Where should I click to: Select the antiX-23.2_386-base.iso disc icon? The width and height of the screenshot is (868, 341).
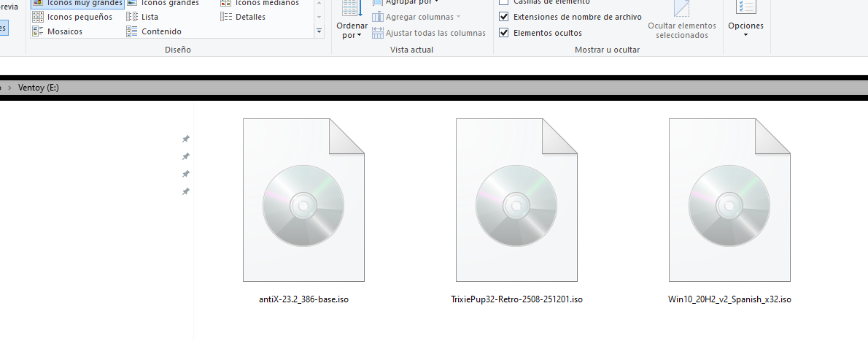(x=303, y=200)
